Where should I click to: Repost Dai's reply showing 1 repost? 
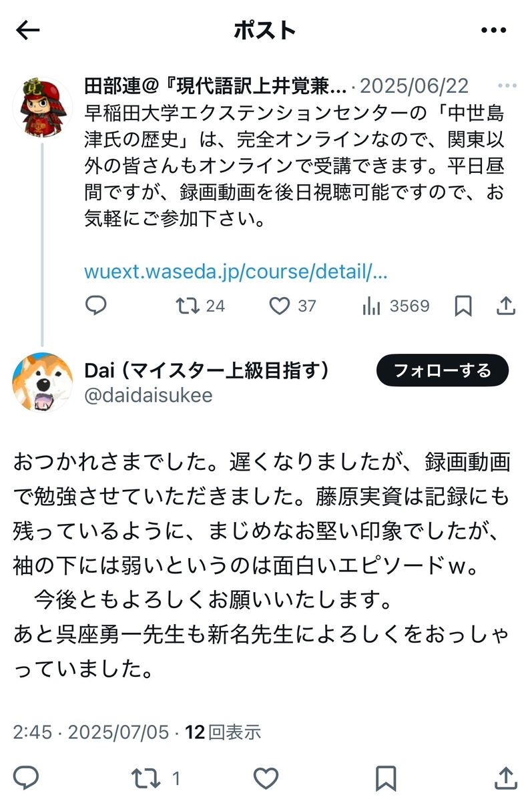tap(156, 778)
